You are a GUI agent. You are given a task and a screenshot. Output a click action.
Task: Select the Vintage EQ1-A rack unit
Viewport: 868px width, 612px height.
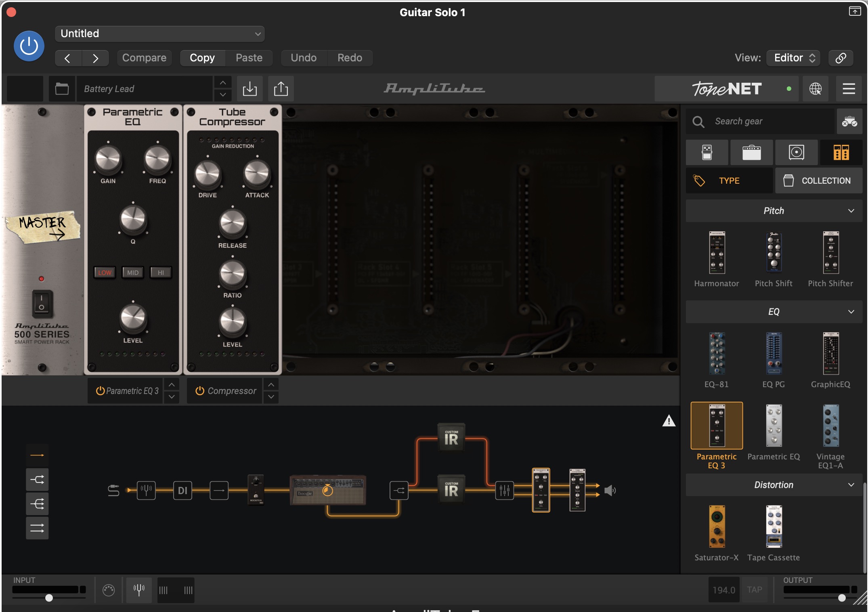tap(831, 426)
